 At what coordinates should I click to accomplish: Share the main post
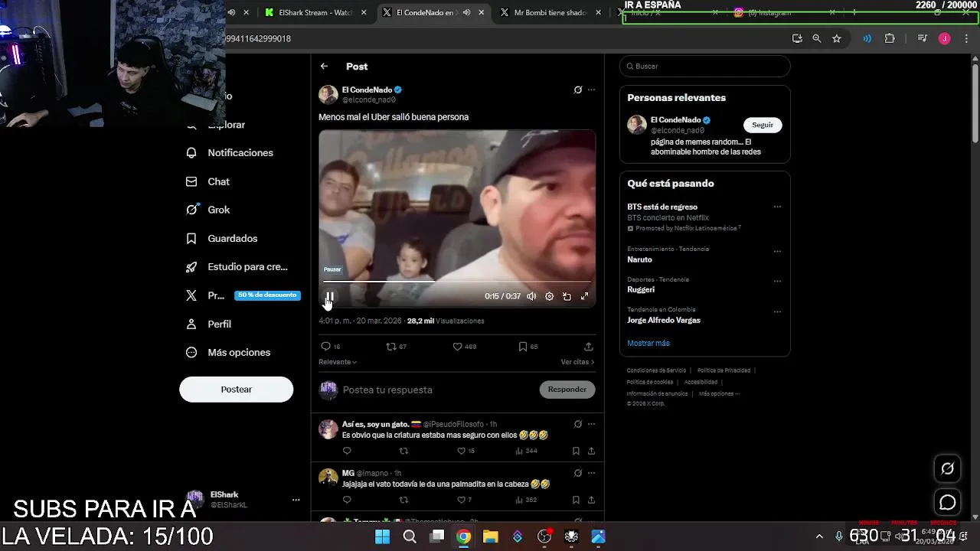click(x=589, y=347)
